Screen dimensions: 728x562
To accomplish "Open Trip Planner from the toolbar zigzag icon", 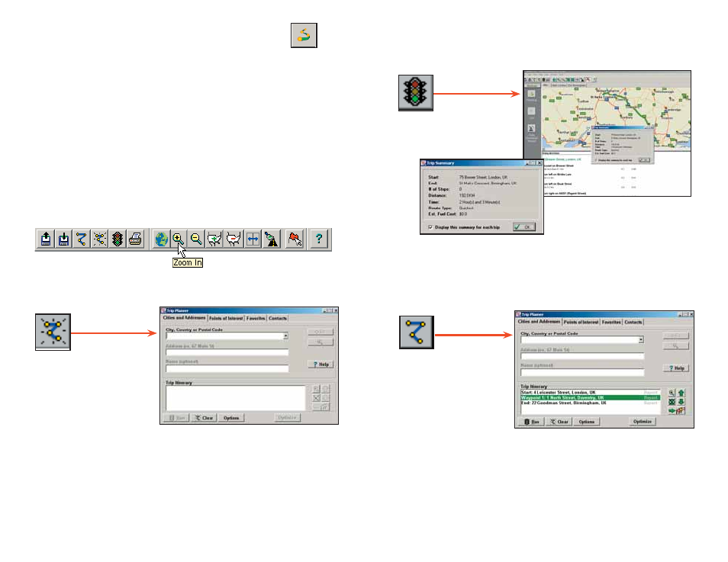I will [82, 239].
